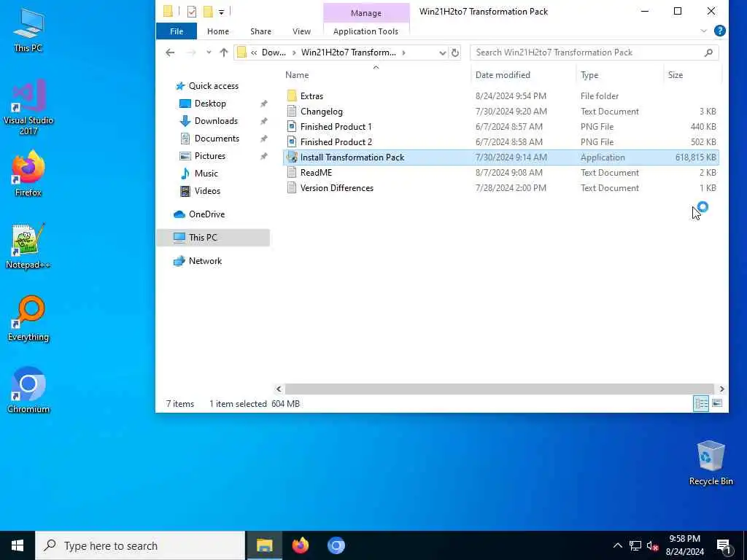Click the Properties quick access toolbar icon
Screen dimensions: 747x560
click(192, 12)
